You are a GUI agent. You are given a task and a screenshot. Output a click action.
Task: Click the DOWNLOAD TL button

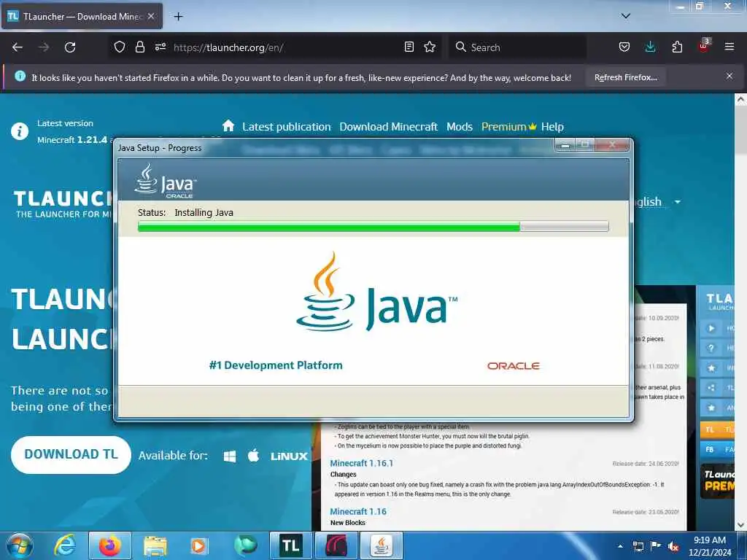point(71,455)
